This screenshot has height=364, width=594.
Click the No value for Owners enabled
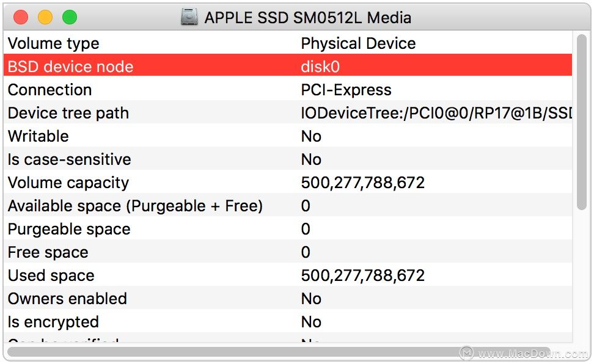pos(311,299)
